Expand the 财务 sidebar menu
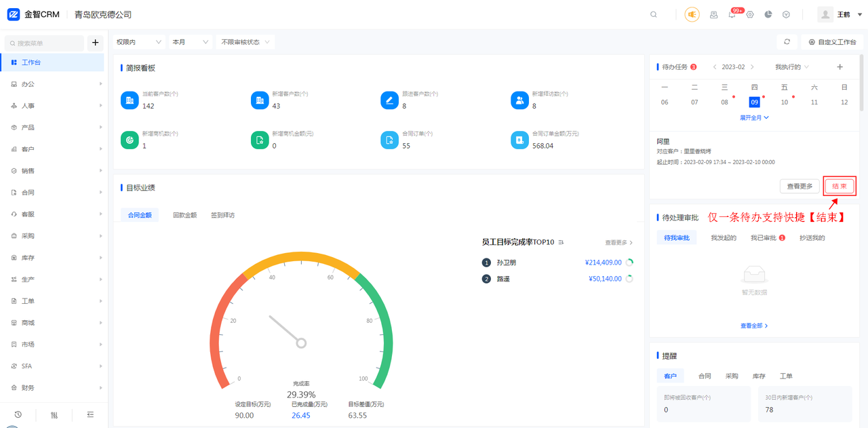Image resolution: width=868 pixels, height=428 pixels. [x=54, y=388]
